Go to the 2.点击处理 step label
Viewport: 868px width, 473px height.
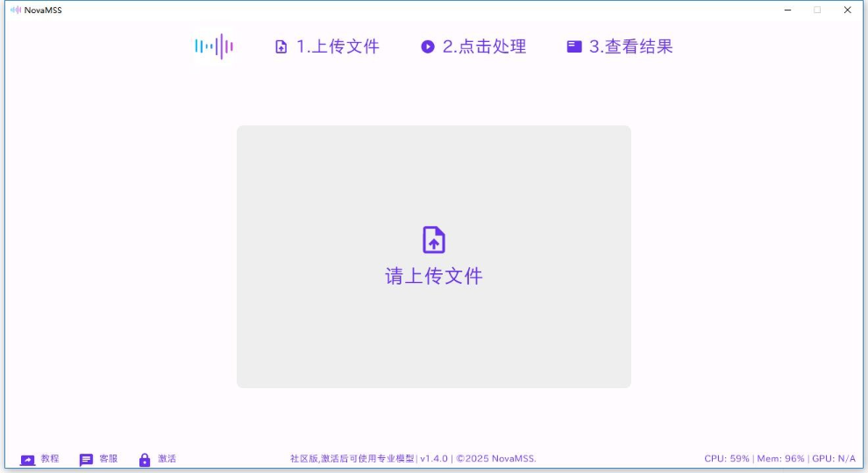484,47
